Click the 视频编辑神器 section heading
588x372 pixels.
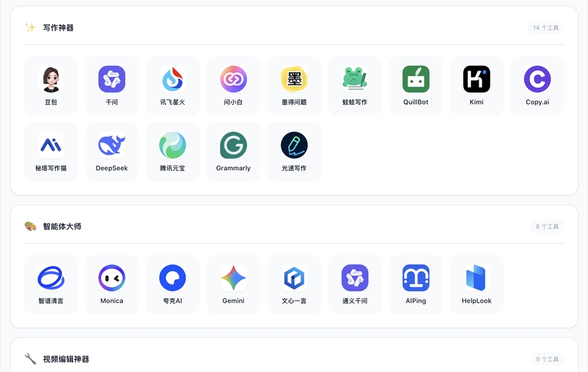[x=66, y=359]
